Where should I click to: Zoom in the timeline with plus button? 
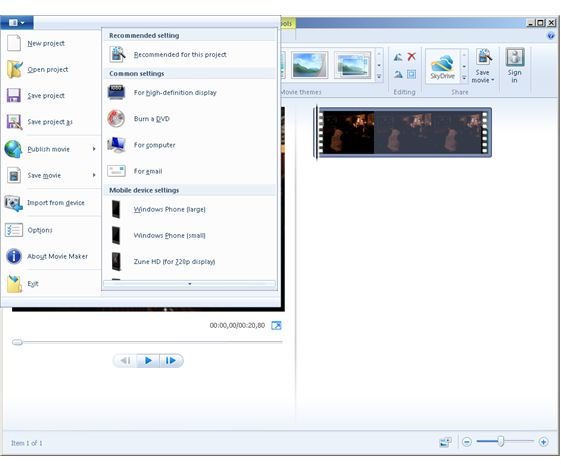click(x=543, y=442)
